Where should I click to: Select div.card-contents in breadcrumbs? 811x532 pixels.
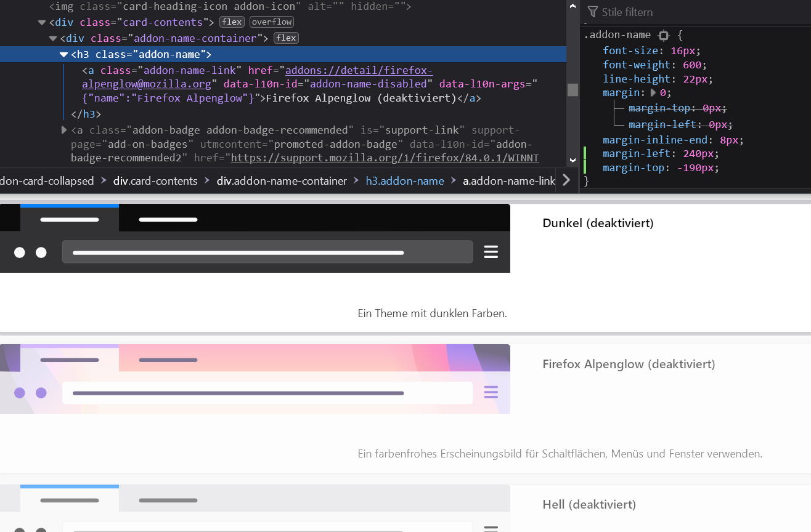coord(155,181)
